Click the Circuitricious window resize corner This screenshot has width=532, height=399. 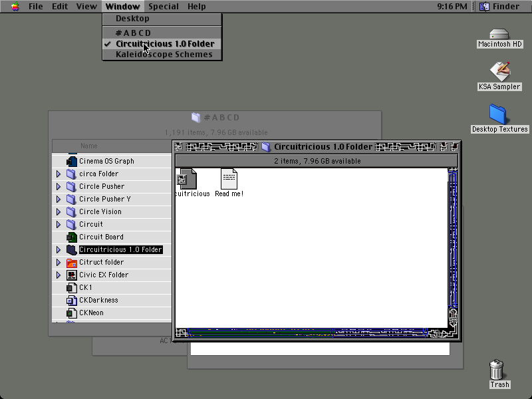coord(453,333)
